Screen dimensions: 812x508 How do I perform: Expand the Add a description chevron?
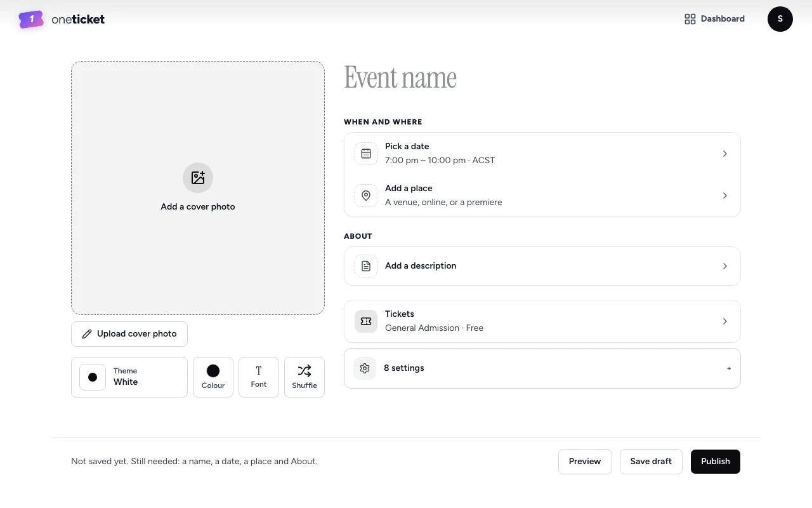pyautogui.click(x=725, y=266)
